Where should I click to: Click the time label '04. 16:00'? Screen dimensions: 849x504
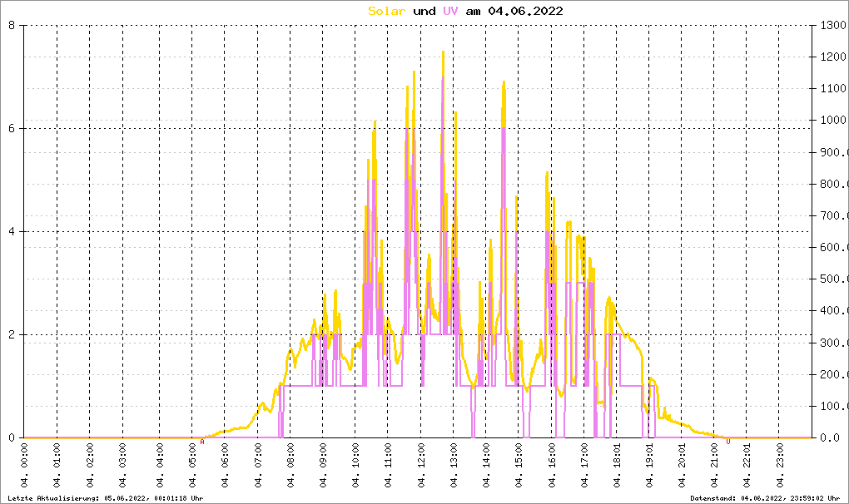pos(552,465)
